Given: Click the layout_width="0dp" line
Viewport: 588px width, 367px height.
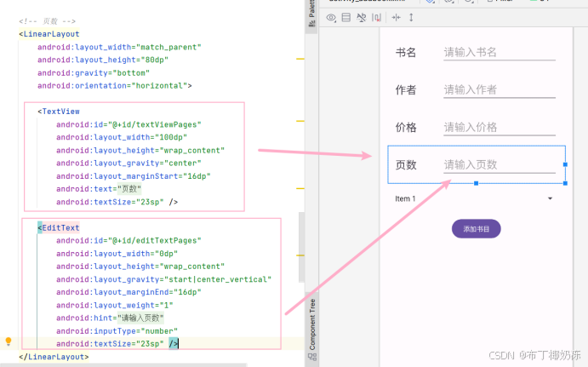Looking at the screenshot, I should click(x=117, y=254).
